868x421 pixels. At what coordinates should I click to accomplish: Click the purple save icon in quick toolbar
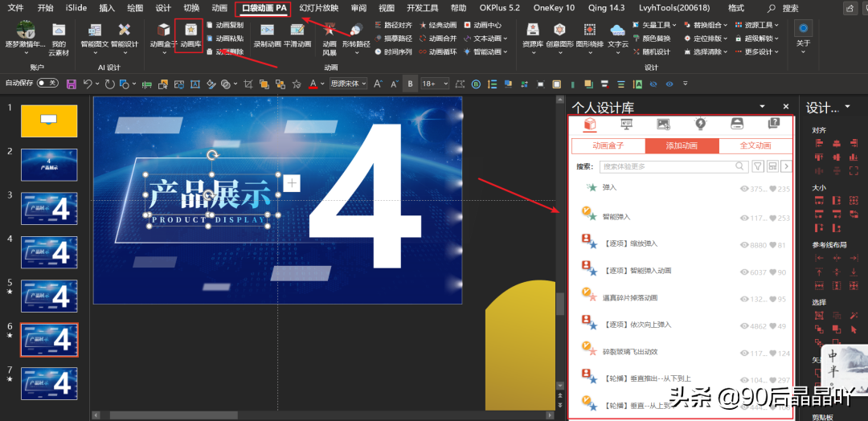(x=71, y=84)
